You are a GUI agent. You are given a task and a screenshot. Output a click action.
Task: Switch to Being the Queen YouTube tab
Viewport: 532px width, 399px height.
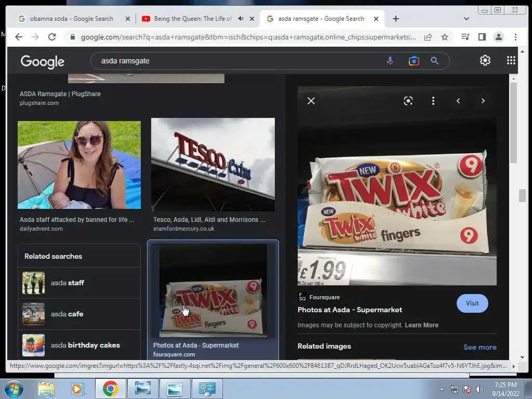coord(192,19)
